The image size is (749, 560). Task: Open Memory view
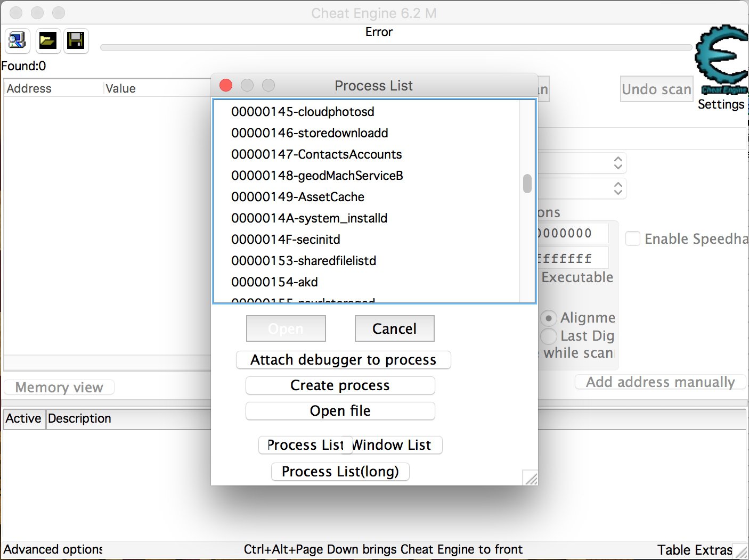(59, 387)
